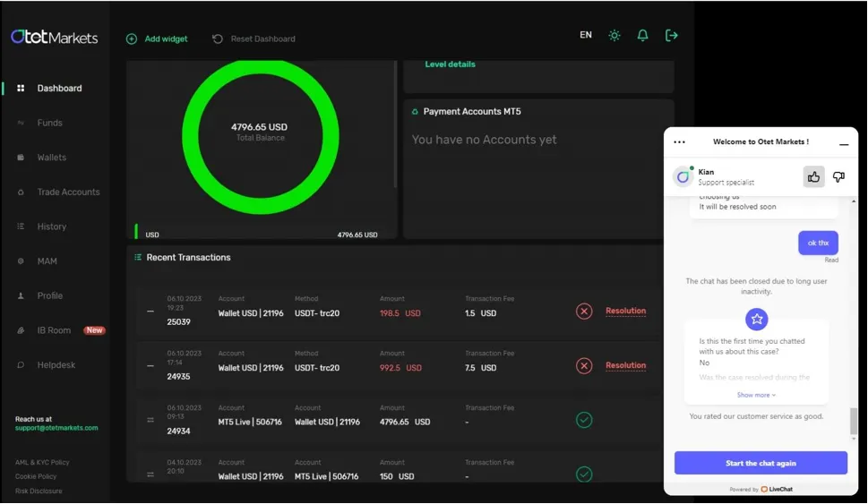Click the green check icon for the 150 USD transfer
868x504 pixels.
pyautogui.click(x=584, y=474)
